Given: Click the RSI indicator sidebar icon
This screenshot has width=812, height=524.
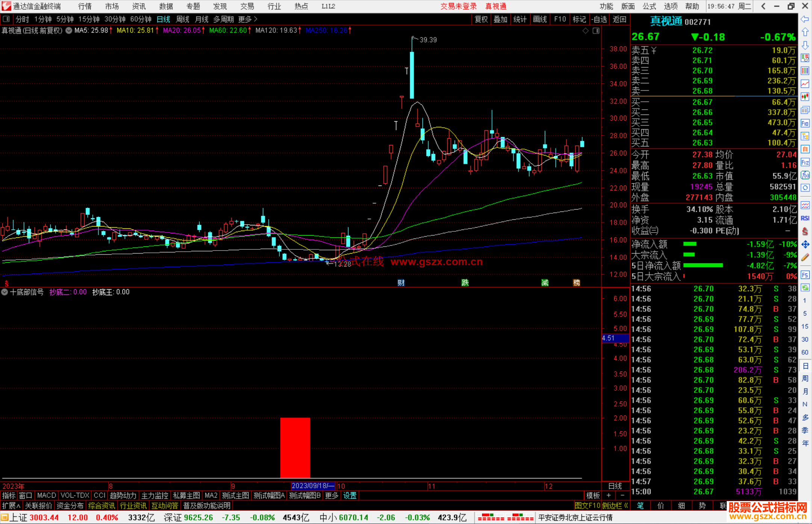Looking at the screenshot, I should click(x=805, y=218).
